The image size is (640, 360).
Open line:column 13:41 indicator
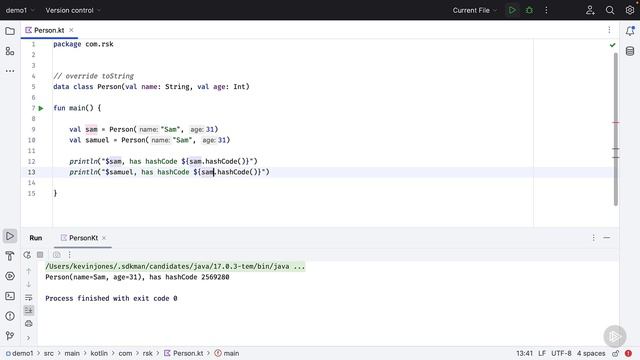pyautogui.click(x=524, y=353)
